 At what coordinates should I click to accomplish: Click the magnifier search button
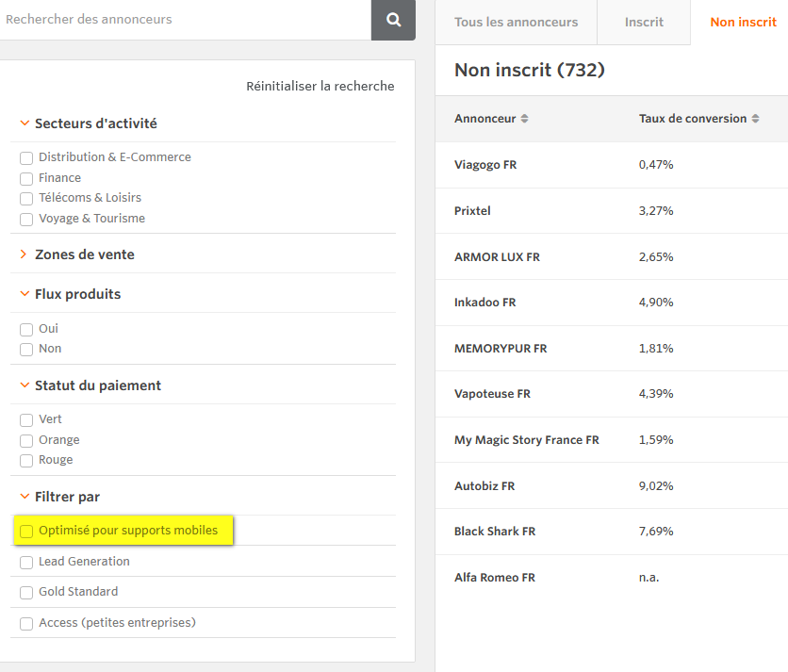(393, 20)
